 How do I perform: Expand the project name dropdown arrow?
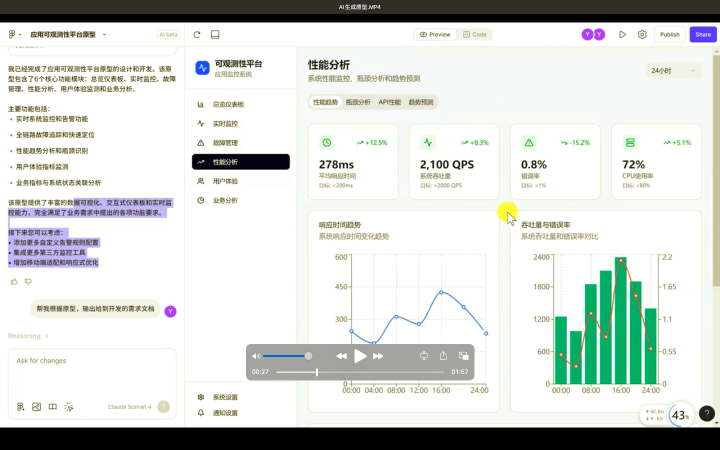pos(104,34)
